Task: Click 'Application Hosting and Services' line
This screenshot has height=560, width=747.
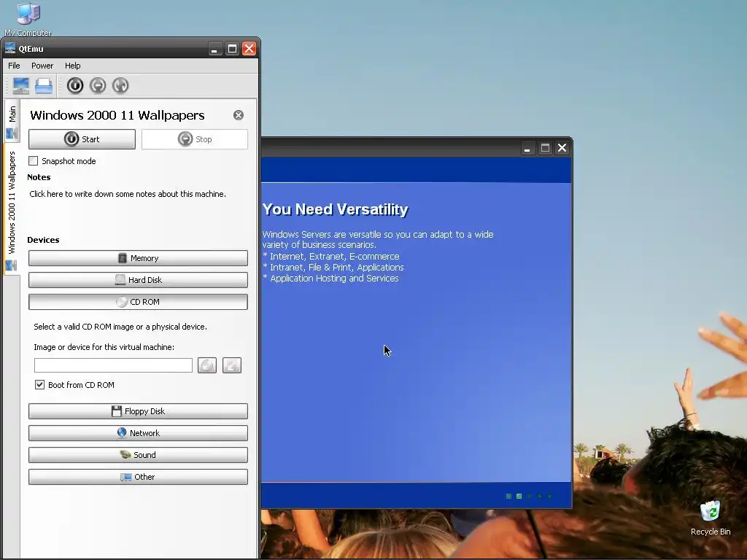Action: click(330, 278)
